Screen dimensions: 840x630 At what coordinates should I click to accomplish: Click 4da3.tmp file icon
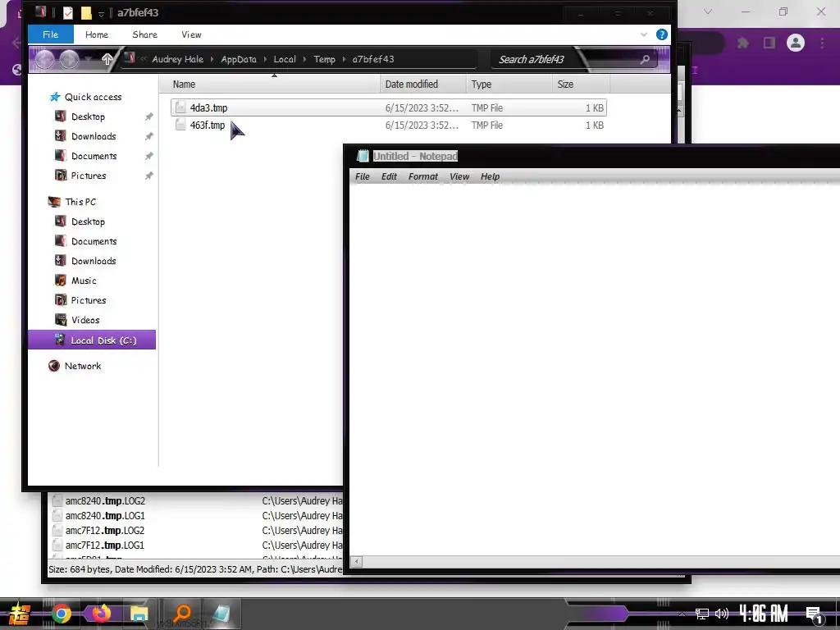tap(181, 107)
